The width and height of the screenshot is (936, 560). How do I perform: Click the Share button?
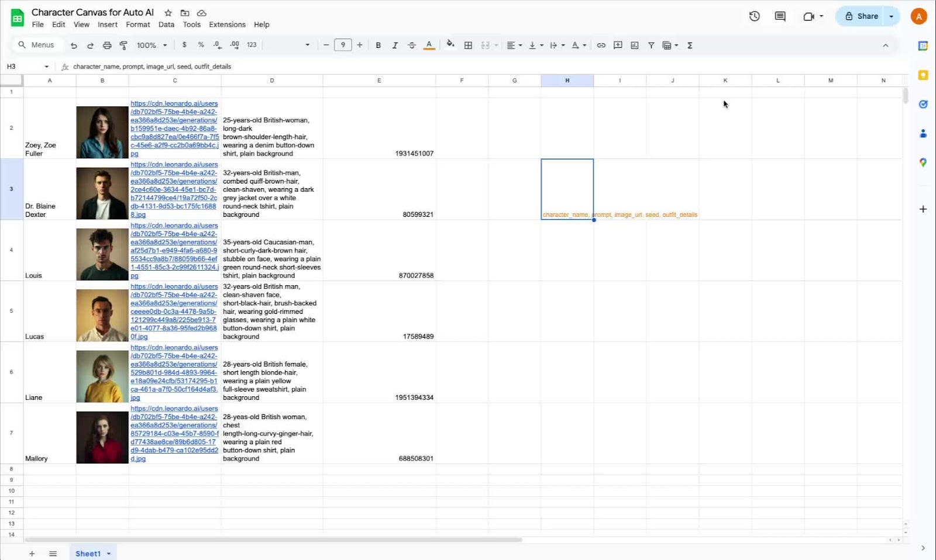(x=861, y=16)
